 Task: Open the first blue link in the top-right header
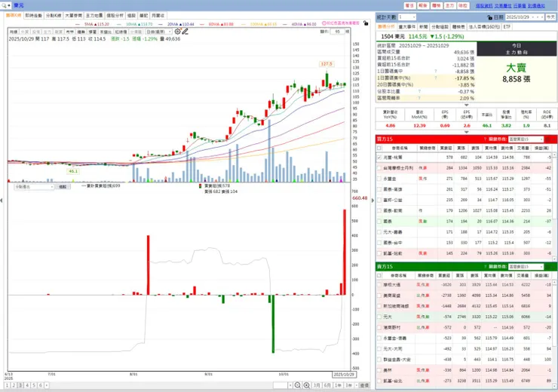coord(484,6)
